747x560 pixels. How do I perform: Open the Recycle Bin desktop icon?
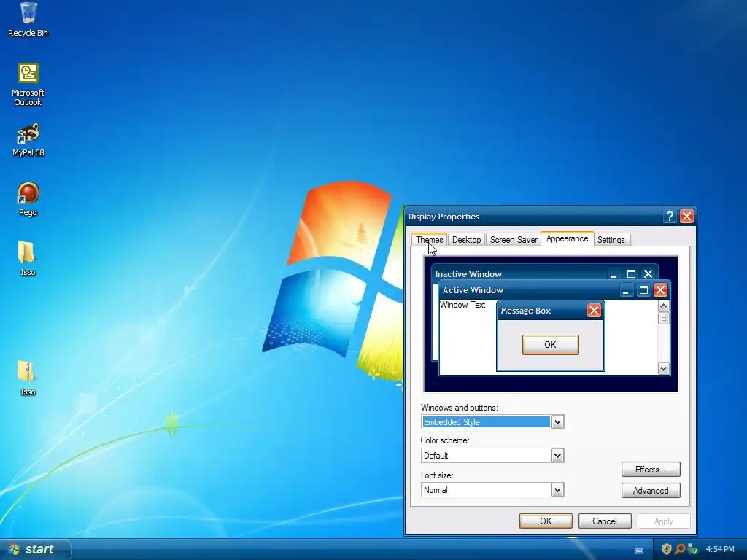coord(28,20)
